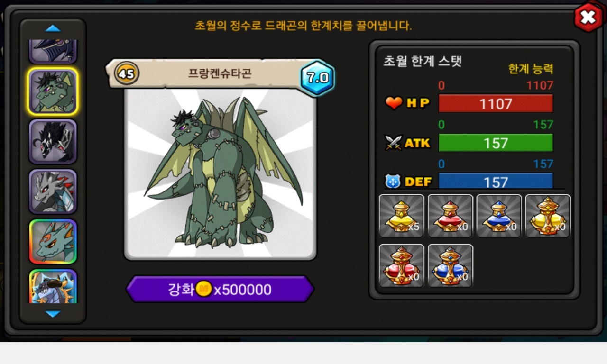Click the blue shield DEF icon
Viewport: 607px width, 364px height.
click(393, 181)
